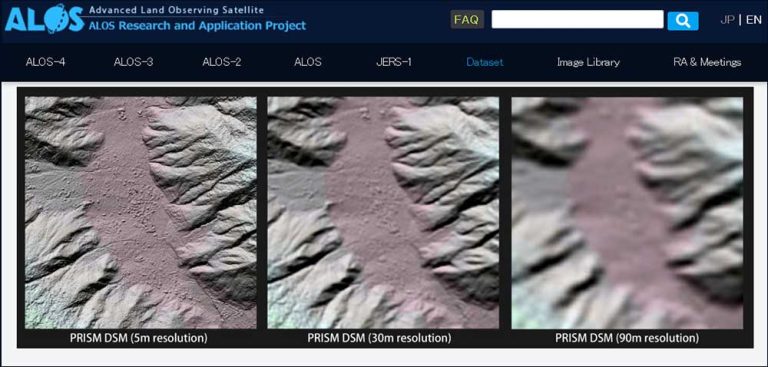The height and width of the screenshot is (367, 768).
Task: Select the Dataset menu item
Action: point(484,62)
